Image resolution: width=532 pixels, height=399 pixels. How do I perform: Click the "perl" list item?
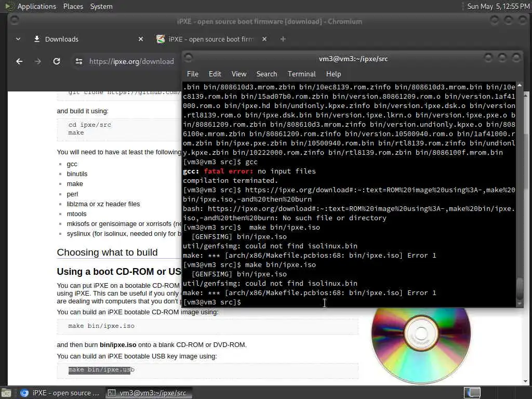pyautogui.click(x=72, y=194)
